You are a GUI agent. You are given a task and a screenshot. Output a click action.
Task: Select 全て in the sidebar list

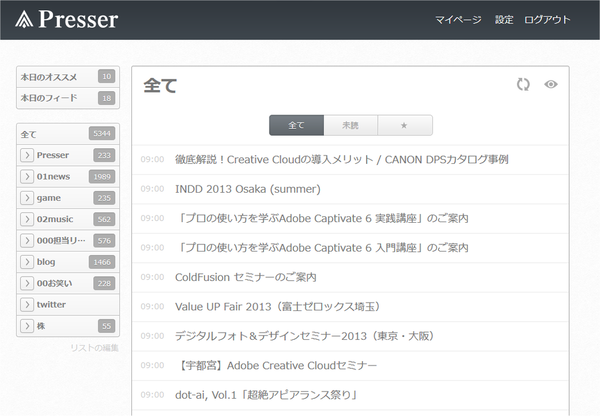coord(68,134)
